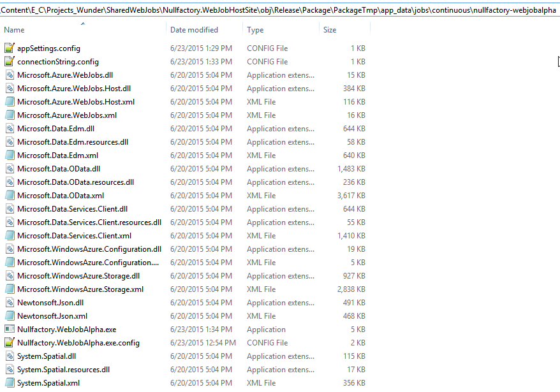Click the Microsoft.Azure.WebJobs.Host.dll icon
The height and width of the screenshot is (392, 560).
[10, 88]
